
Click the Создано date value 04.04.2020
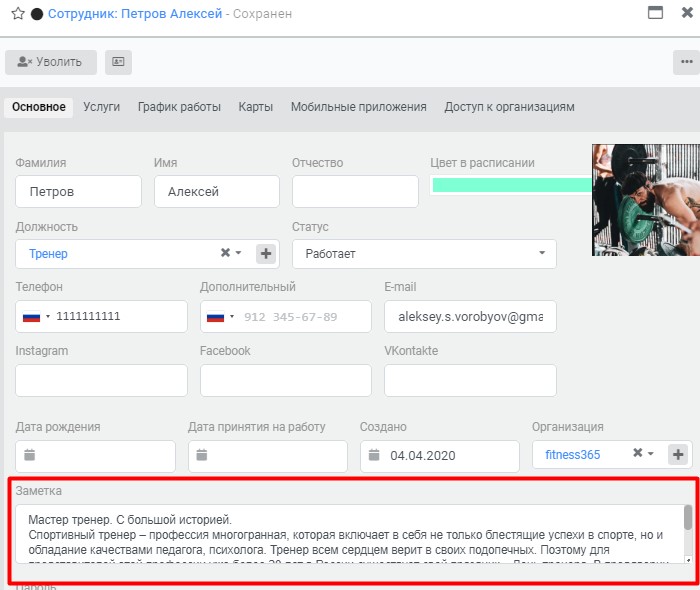click(423, 456)
